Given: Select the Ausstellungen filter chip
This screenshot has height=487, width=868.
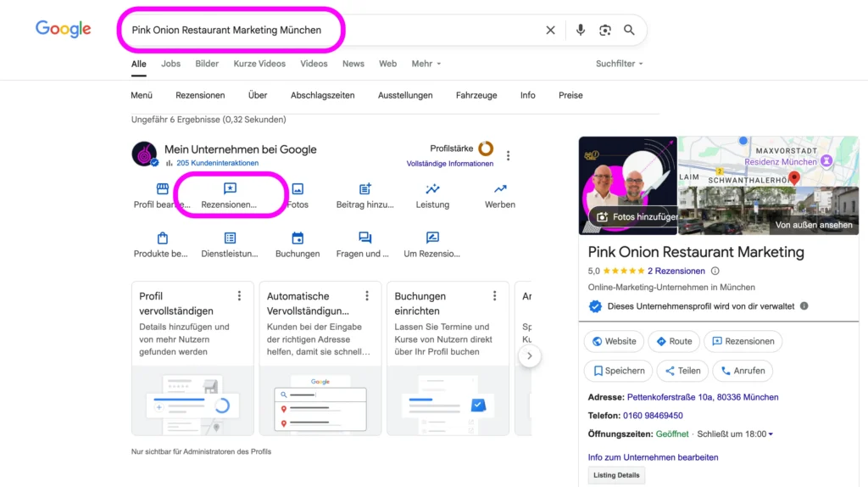Looking at the screenshot, I should [405, 95].
